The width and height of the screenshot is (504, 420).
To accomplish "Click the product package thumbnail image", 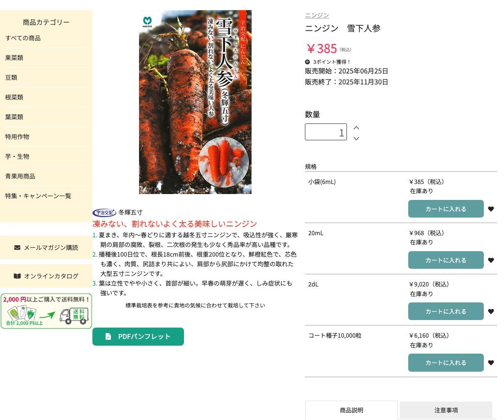I will pyautogui.click(x=195, y=102).
